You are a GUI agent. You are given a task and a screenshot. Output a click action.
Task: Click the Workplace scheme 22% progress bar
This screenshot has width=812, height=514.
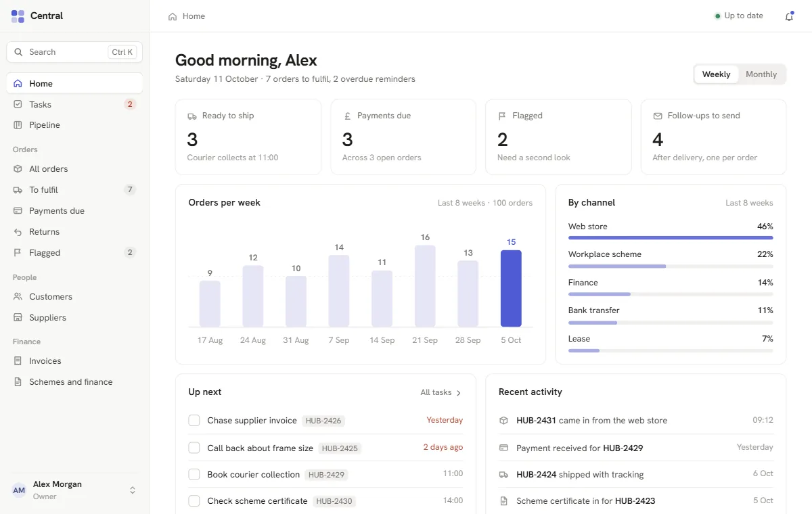tap(671, 266)
